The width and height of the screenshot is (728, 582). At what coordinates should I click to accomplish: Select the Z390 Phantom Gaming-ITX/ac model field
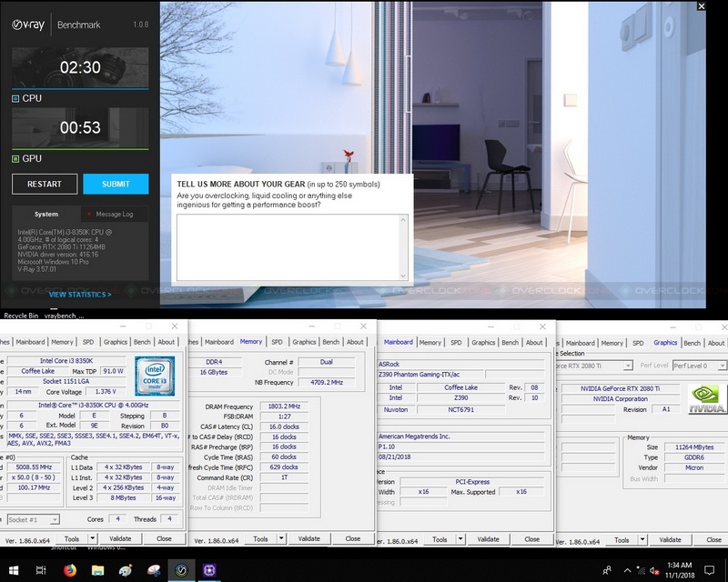pyautogui.click(x=430, y=374)
